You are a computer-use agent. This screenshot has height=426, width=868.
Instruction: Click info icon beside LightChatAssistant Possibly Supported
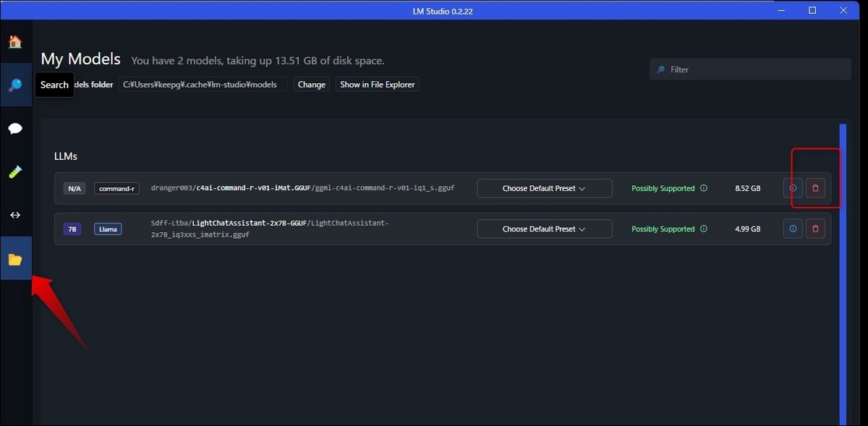pyautogui.click(x=703, y=229)
